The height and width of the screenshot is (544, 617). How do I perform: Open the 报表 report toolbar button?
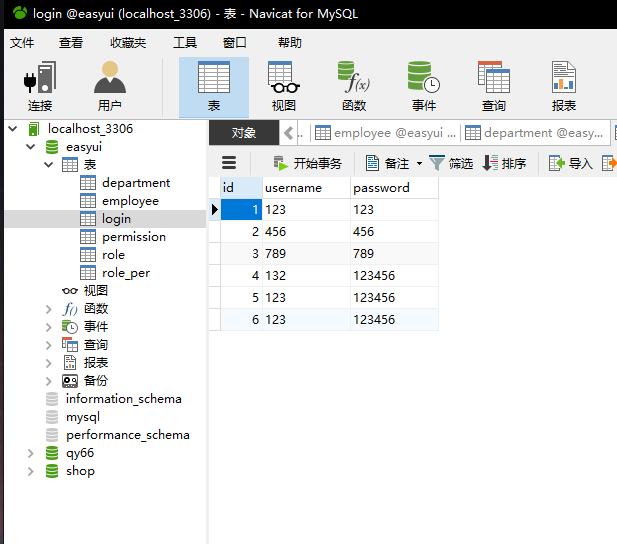click(563, 87)
